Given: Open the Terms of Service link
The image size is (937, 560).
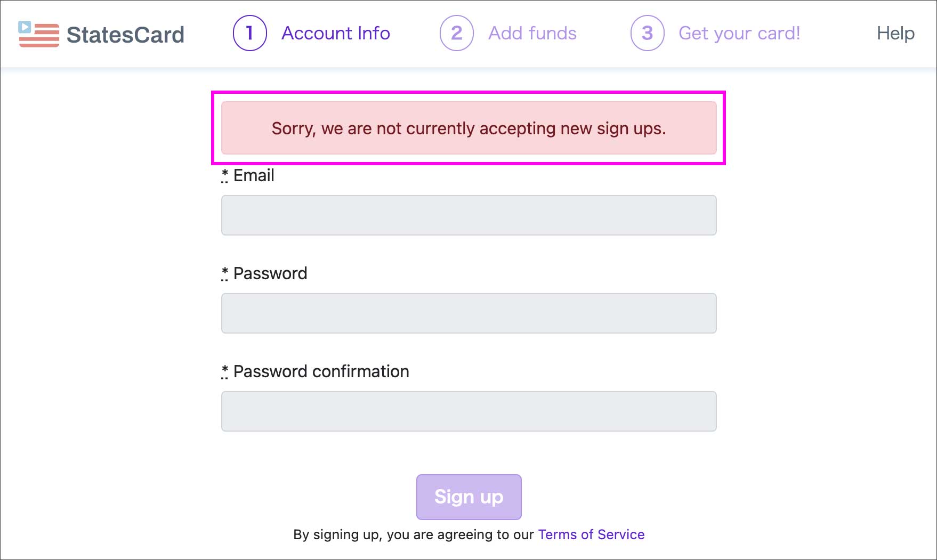Looking at the screenshot, I should [591, 534].
